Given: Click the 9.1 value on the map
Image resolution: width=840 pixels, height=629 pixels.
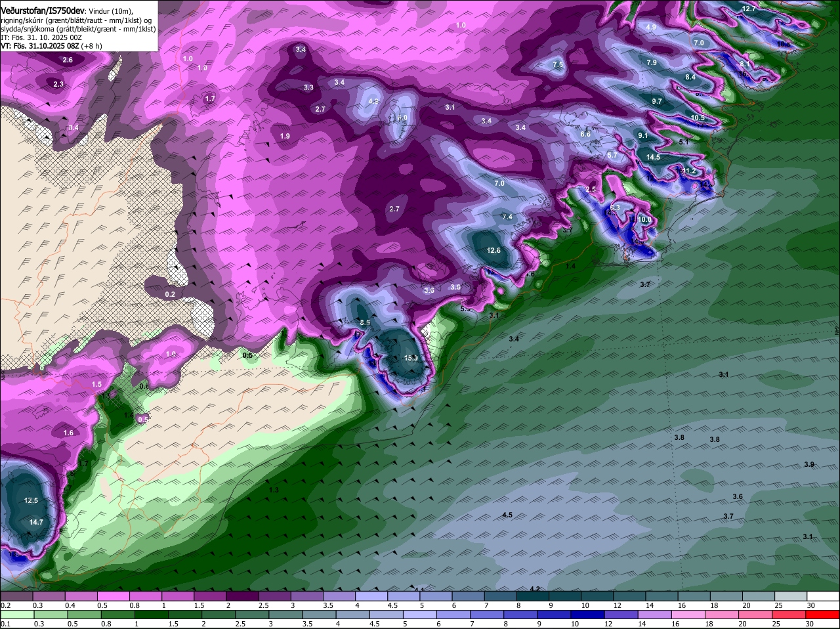Looking at the screenshot, I should tap(643, 135).
